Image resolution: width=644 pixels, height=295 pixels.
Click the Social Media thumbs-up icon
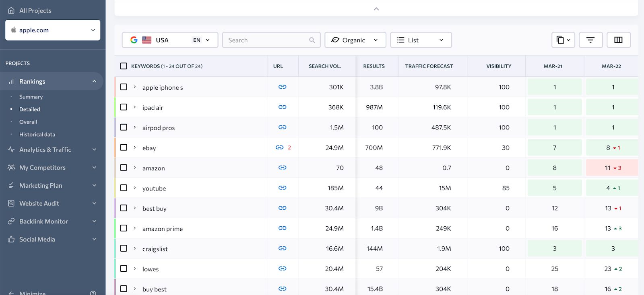click(11, 239)
